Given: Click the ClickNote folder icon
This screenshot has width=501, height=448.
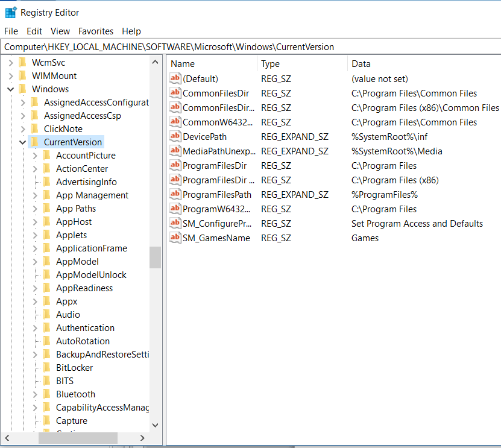Looking at the screenshot, I should coord(34,129).
